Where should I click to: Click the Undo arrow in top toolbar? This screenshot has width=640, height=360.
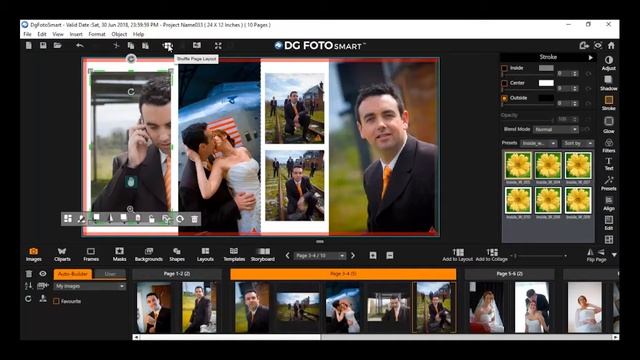(x=80, y=45)
